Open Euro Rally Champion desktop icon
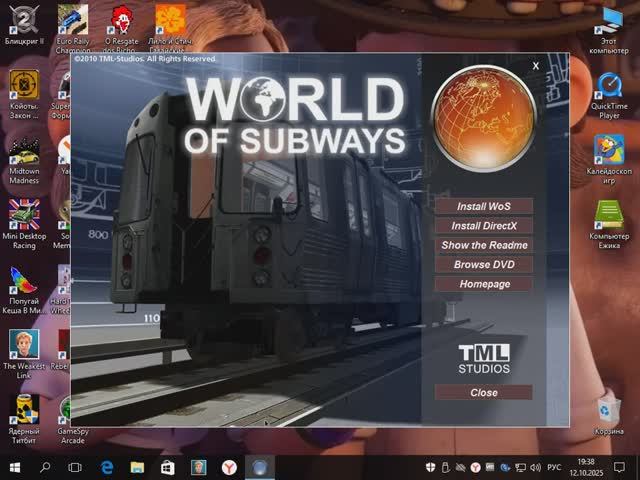This screenshot has height=480, width=640. [x=73, y=29]
